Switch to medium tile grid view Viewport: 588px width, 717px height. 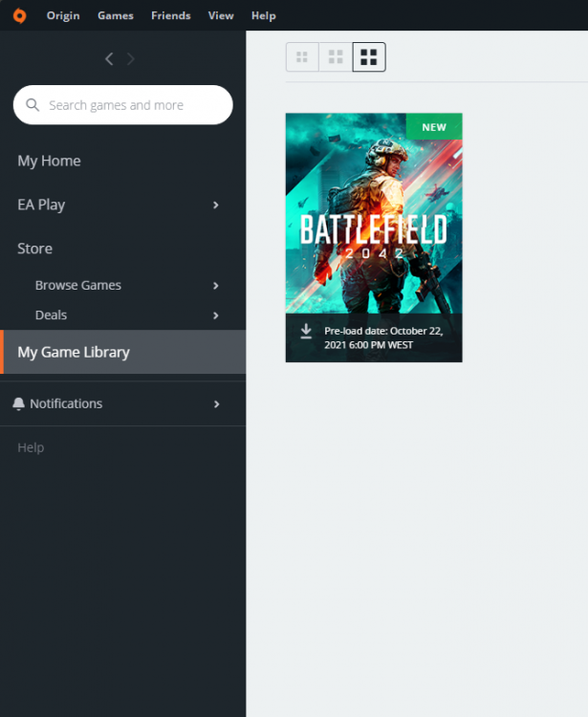pyautogui.click(x=336, y=57)
